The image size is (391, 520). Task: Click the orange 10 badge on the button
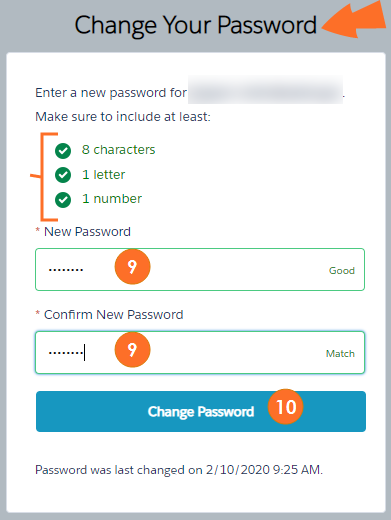tap(286, 407)
